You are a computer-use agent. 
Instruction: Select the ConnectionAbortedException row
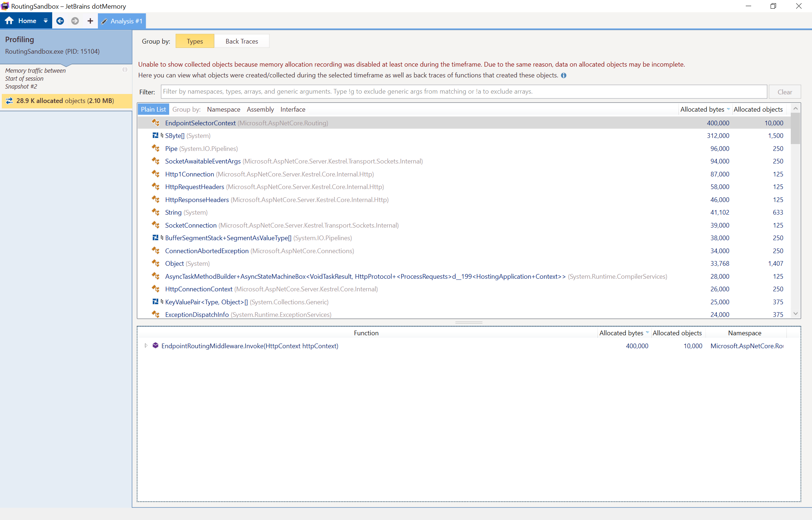pos(464,251)
